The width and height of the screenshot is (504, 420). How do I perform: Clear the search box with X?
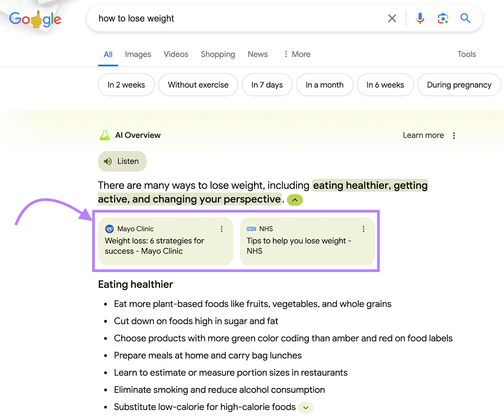(x=392, y=18)
